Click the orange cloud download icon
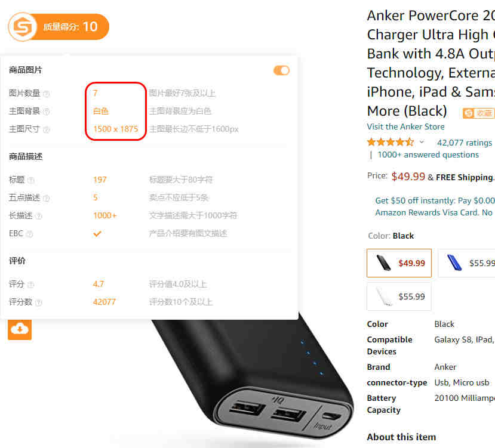The width and height of the screenshot is (495, 448). [x=20, y=329]
